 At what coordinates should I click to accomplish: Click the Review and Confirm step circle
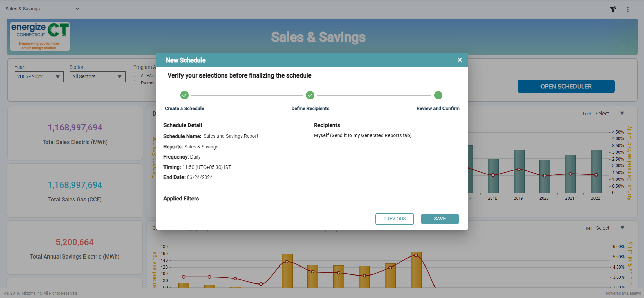tap(438, 95)
